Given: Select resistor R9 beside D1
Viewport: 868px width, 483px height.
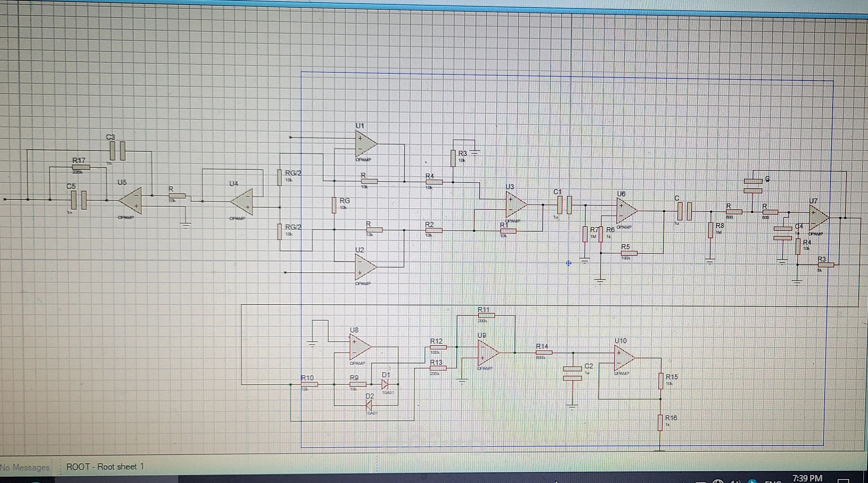Looking at the screenshot, I should coord(358,384).
